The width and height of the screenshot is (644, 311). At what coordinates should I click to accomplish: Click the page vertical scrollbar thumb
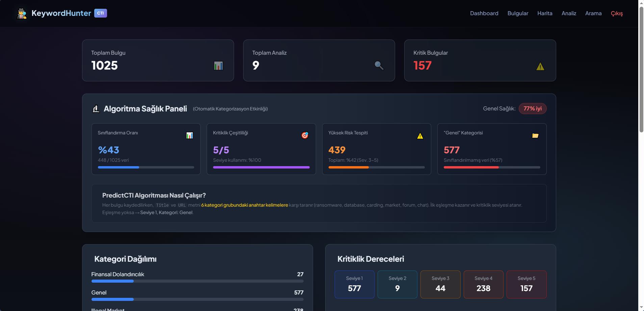click(641, 69)
